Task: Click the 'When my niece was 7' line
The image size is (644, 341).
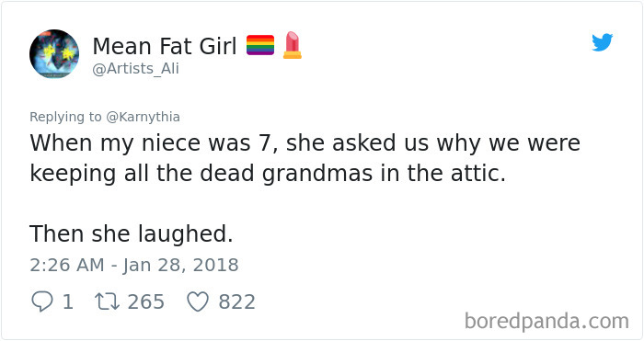Action: 305,143
